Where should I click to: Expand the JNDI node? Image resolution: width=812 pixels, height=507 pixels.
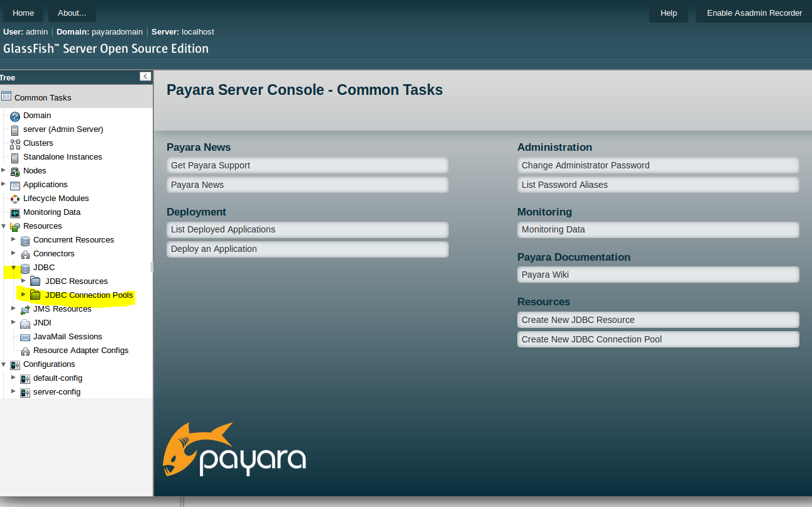click(x=13, y=322)
